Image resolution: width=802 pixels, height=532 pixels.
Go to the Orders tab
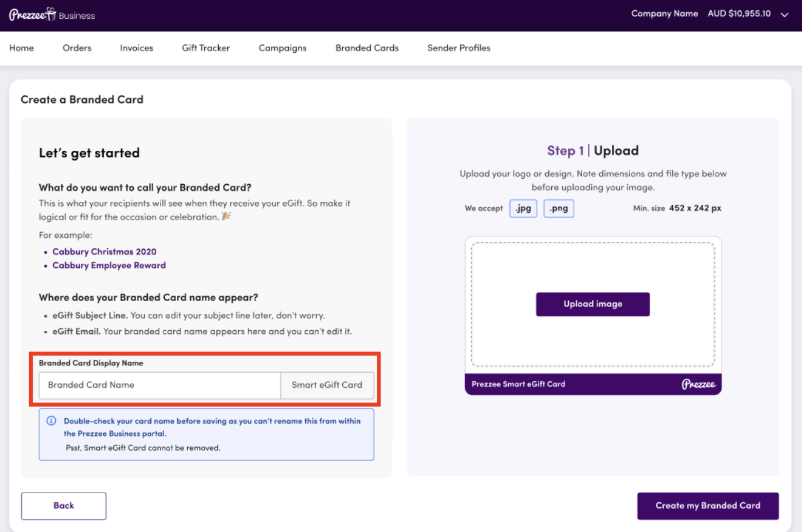click(x=77, y=48)
